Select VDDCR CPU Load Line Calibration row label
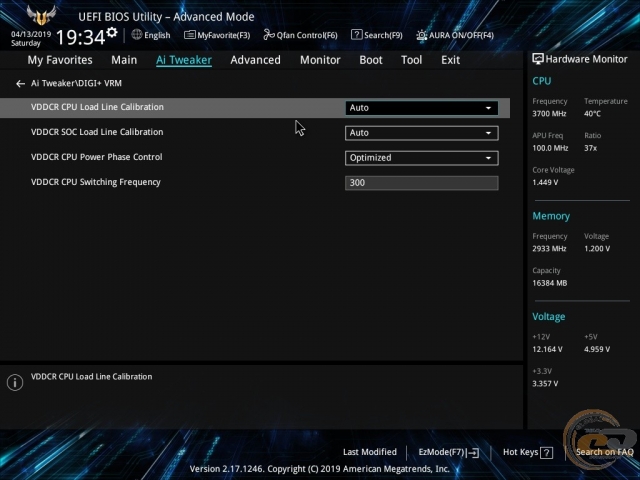This screenshot has height=480, width=640. pos(97,107)
